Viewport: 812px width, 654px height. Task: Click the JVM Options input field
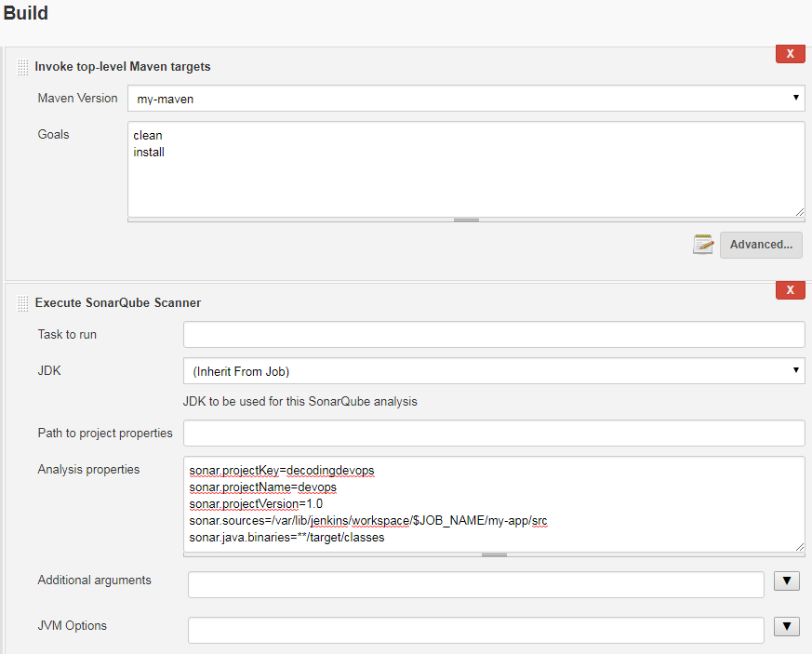(476, 630)
